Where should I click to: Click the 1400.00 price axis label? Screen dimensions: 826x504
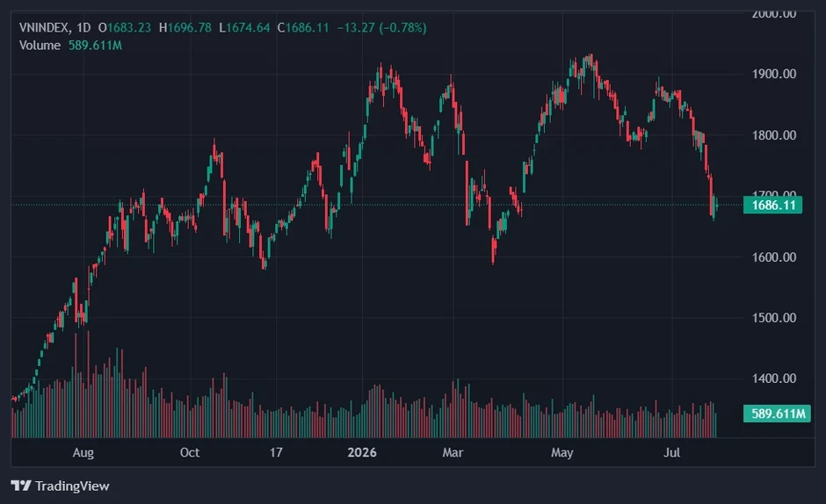(774, 378)
